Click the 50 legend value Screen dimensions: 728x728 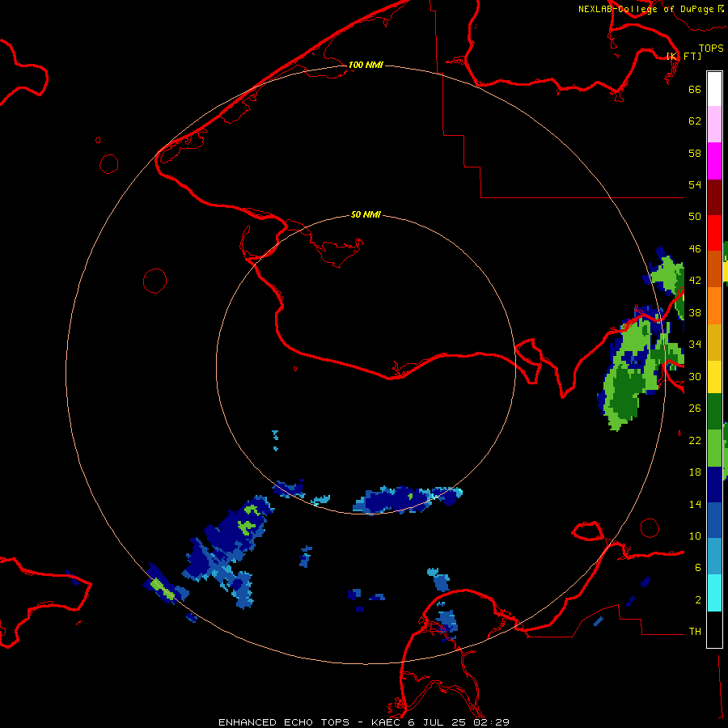695,217
